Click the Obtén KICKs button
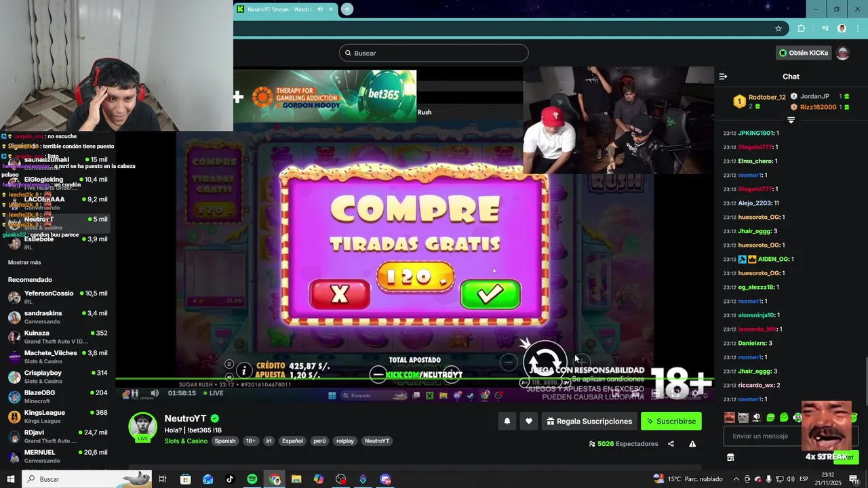 tap(804, 53)
